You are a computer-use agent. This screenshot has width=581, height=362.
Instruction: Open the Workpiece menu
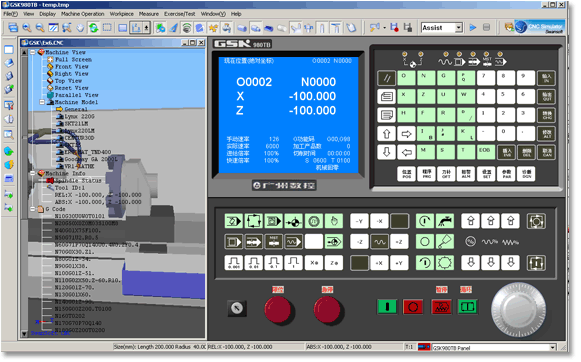[123, 14]
